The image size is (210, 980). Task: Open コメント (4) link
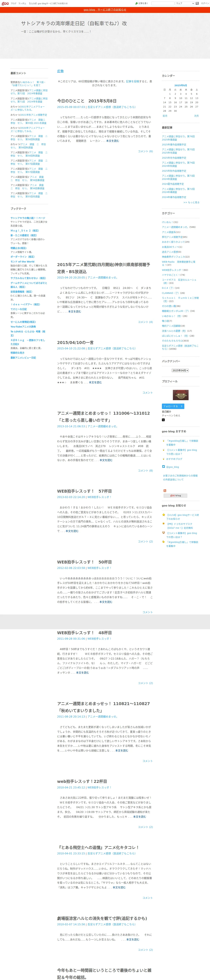point(145,322)
